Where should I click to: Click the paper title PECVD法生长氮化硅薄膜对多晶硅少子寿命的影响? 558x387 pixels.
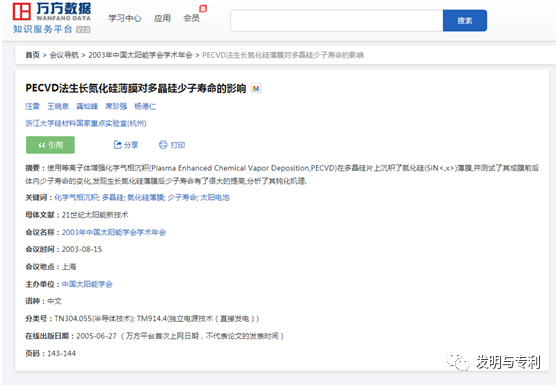[136, 88]
